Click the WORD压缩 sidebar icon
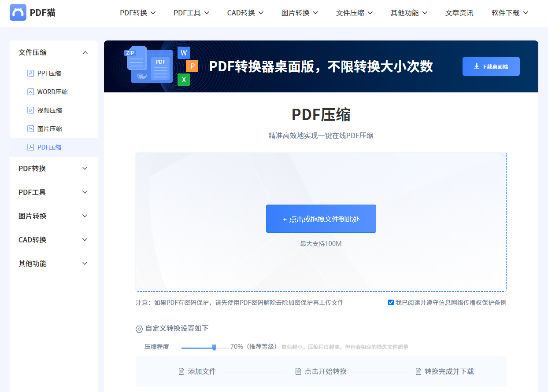The image size is (548, 392). pyautogui.click(x=30, y=92)
